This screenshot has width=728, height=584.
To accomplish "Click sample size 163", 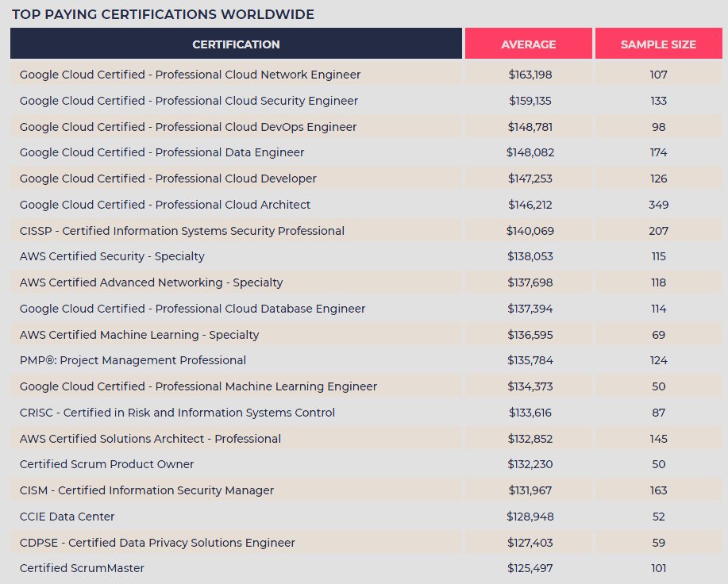I will point(658,490).
